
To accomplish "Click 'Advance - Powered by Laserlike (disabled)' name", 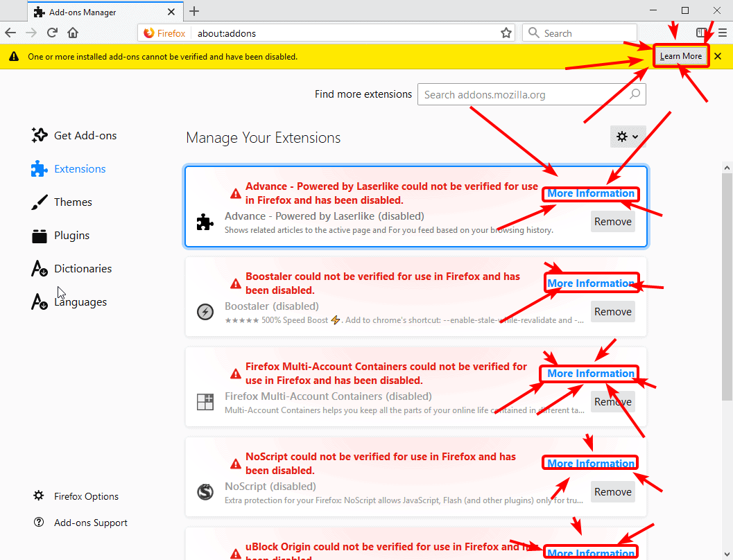I will pos(325,216).
